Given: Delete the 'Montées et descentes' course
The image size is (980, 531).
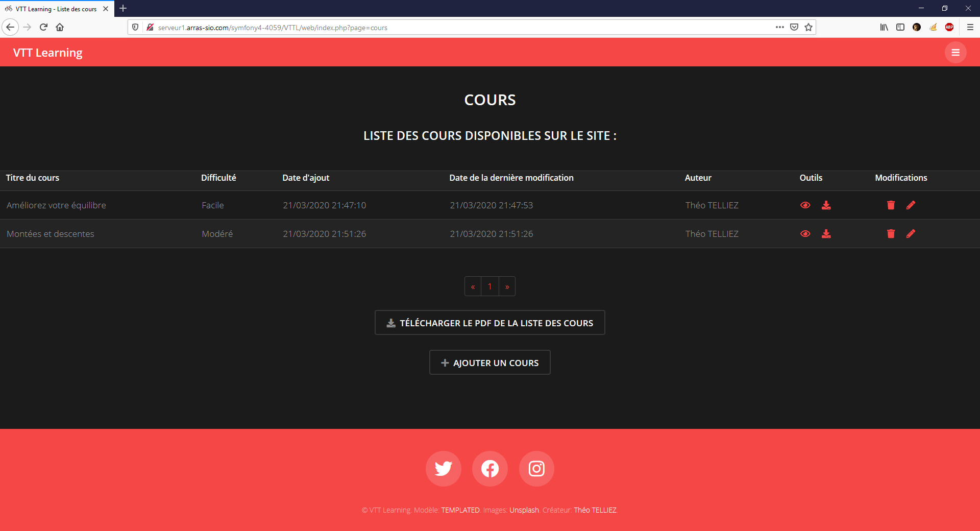Looking at the screenshot, I should click(x=891, y=234).
